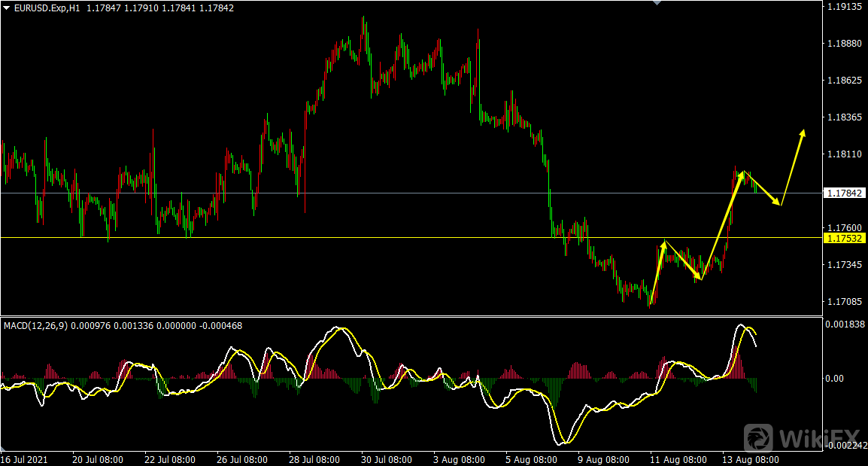
Task: Click the 1.17085 price scale value
Action: [x=845, y=302]
